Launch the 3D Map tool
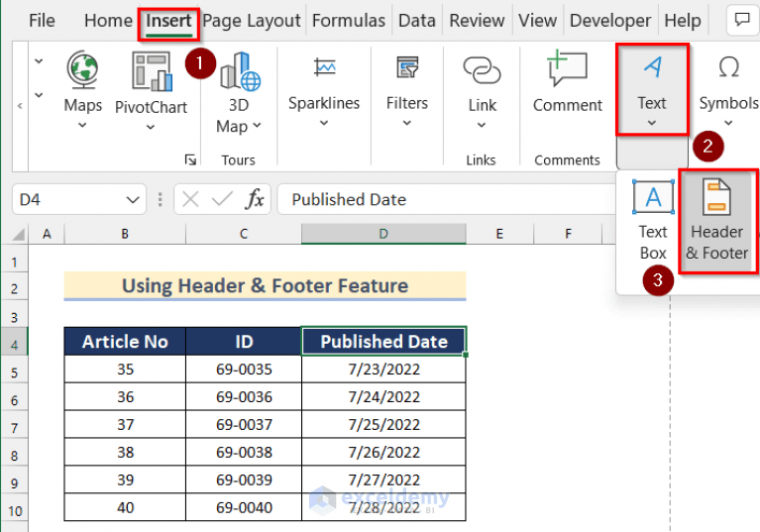Screen dimensions: 760x532 point(240,71)
